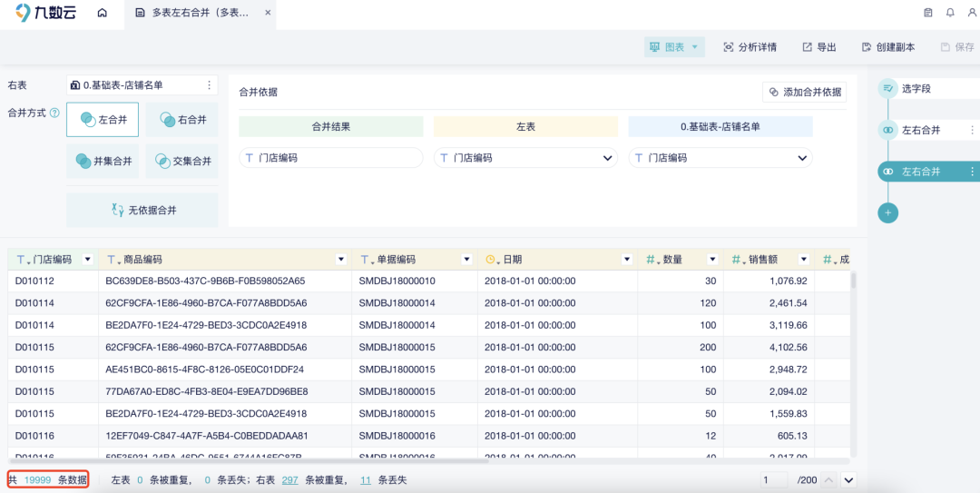Viewport: 980px width, 493px height.
Task: Expand 基础表-店铺名单 门店编码 dropdown
Action: [x=802, y=158]
